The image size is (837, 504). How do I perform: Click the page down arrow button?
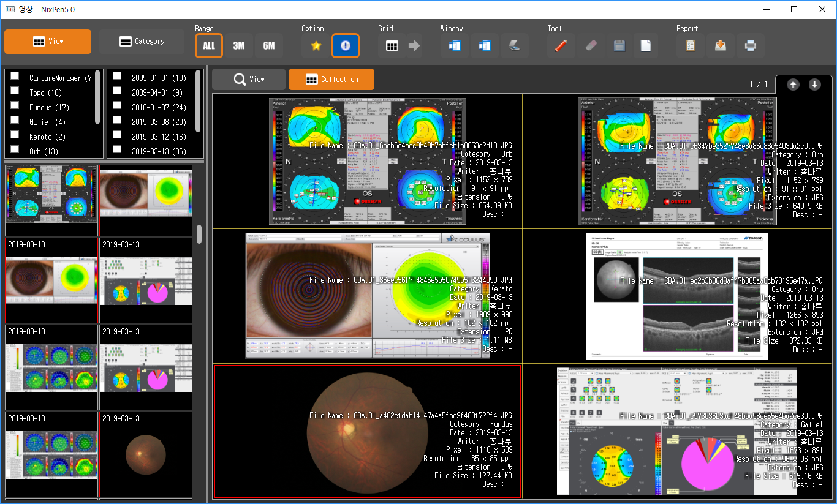(814, 85)
